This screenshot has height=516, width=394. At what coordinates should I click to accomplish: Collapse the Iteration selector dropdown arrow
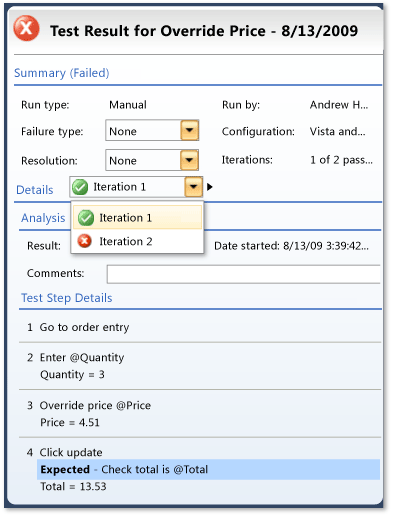[x=194, y=187]
